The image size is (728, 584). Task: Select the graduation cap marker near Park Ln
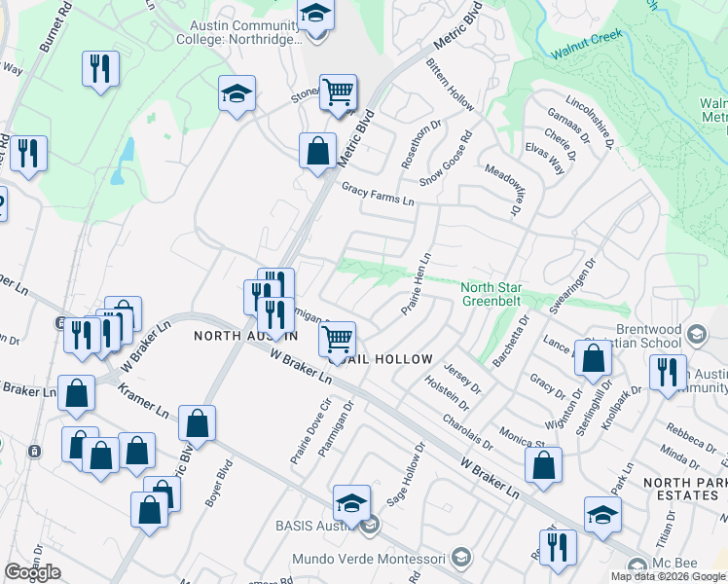(602, 518)
